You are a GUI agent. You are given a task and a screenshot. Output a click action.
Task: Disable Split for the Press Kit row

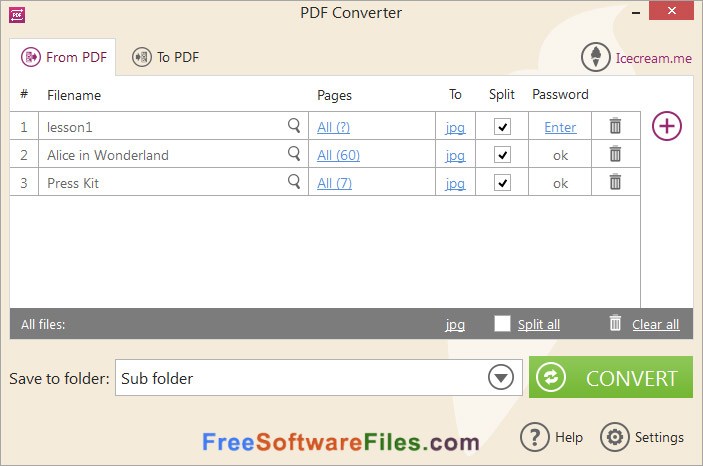tap(502, 183)
